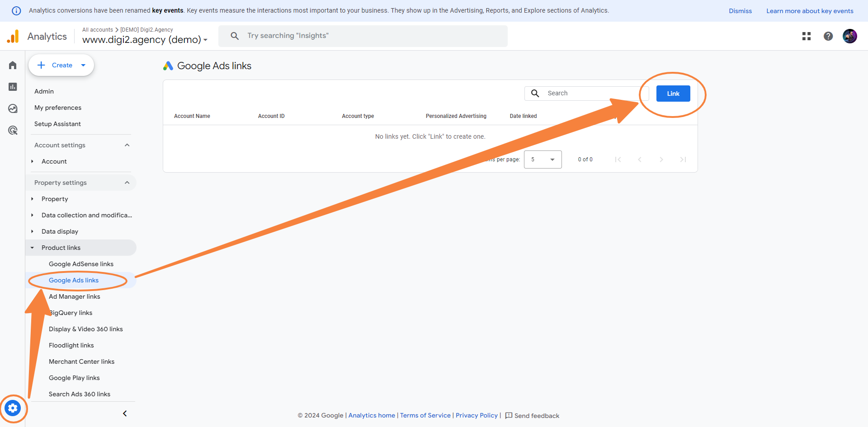Focus the 'Try searching Insights' field

363,36
